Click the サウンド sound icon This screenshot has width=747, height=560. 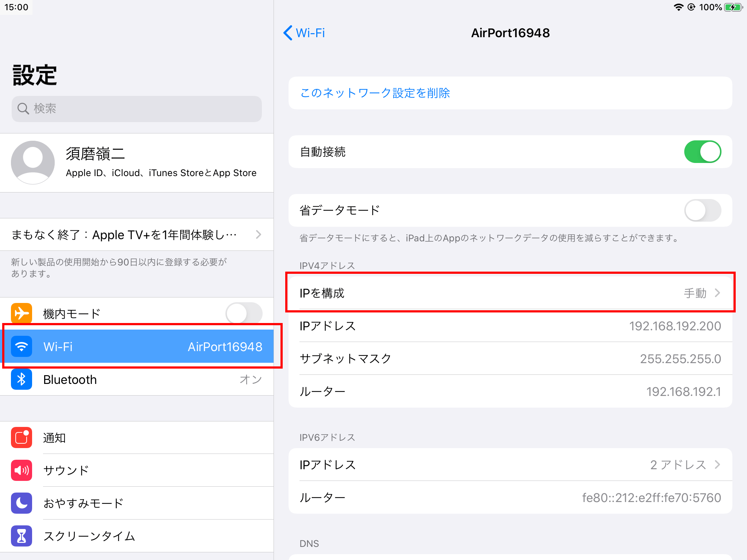click(x=22, y=470)
